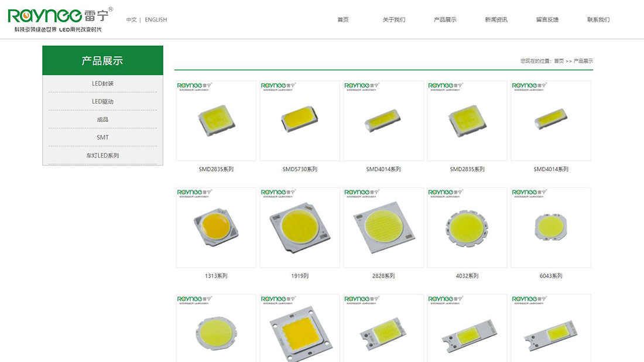The image size is (644, 362).
Task: Click the 1919列 product title text
Action: tap(300, 276)
